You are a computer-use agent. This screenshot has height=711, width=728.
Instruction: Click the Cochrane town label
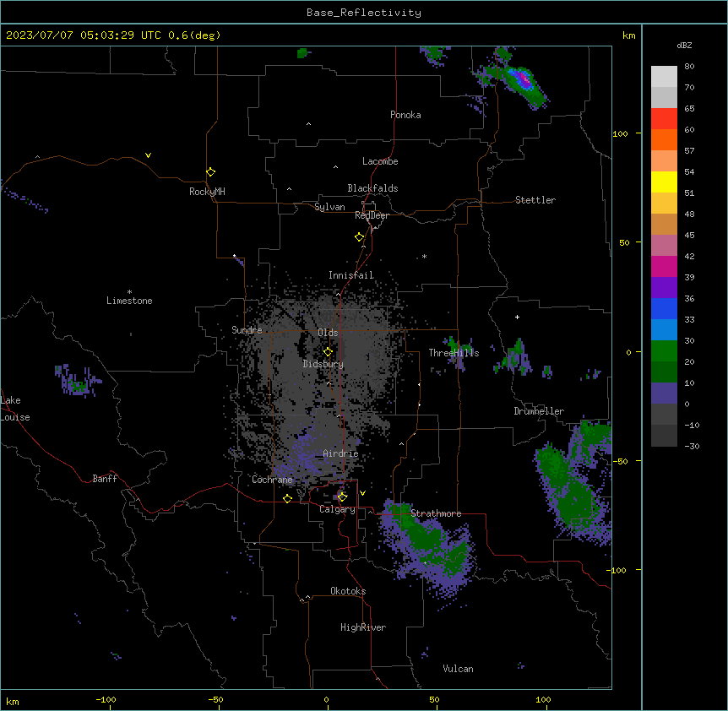tap(272, 480)
